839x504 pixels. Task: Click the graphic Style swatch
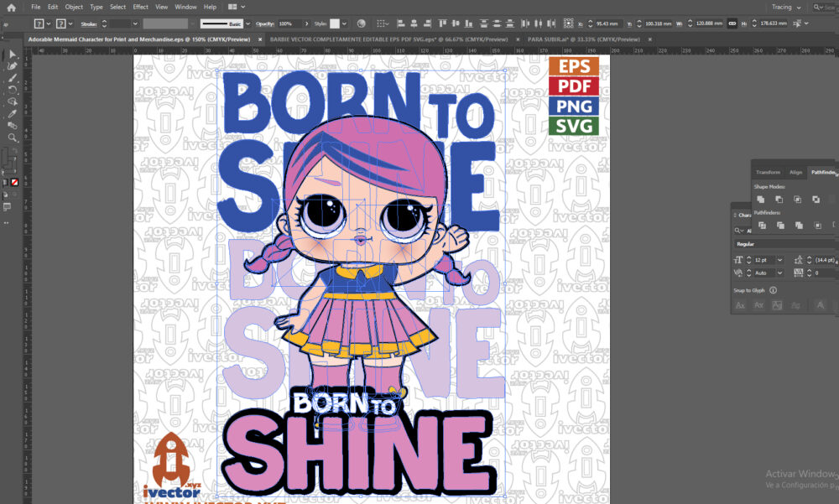point(335,23)
